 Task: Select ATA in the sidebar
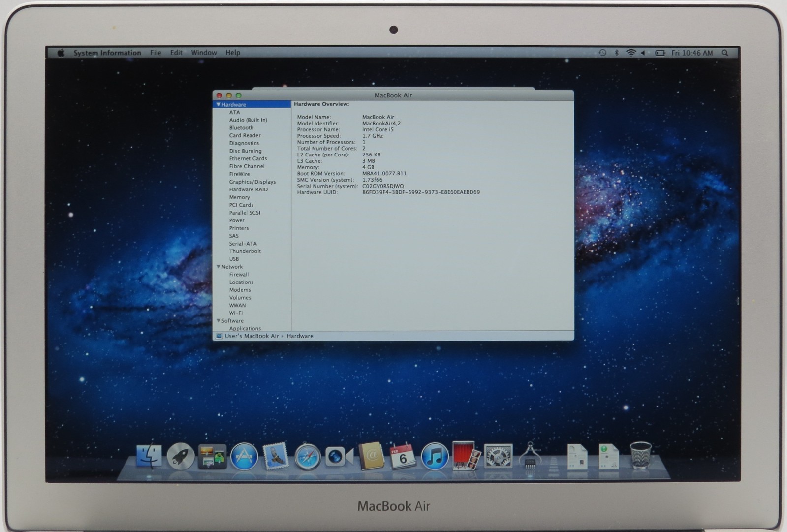pyautogui.click(x=234, y=112)
